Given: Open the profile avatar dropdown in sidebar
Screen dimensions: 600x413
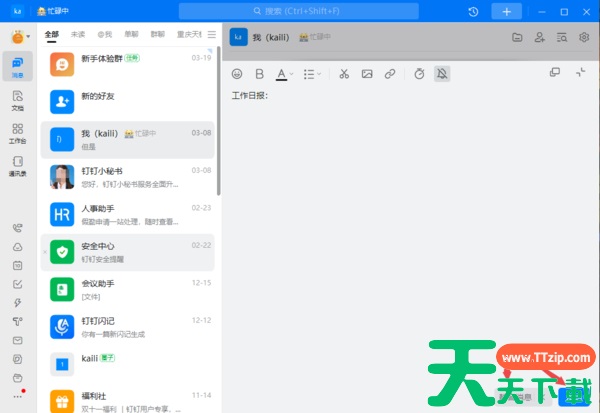Looking at the screenshot, I should pos(20,37).
